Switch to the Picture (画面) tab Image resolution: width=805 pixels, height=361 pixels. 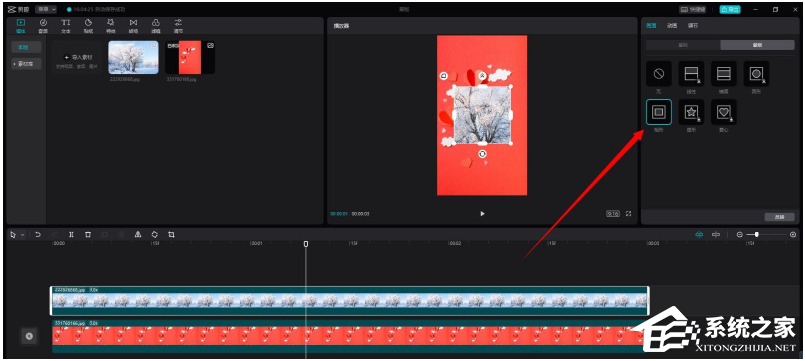coord(651,25)
